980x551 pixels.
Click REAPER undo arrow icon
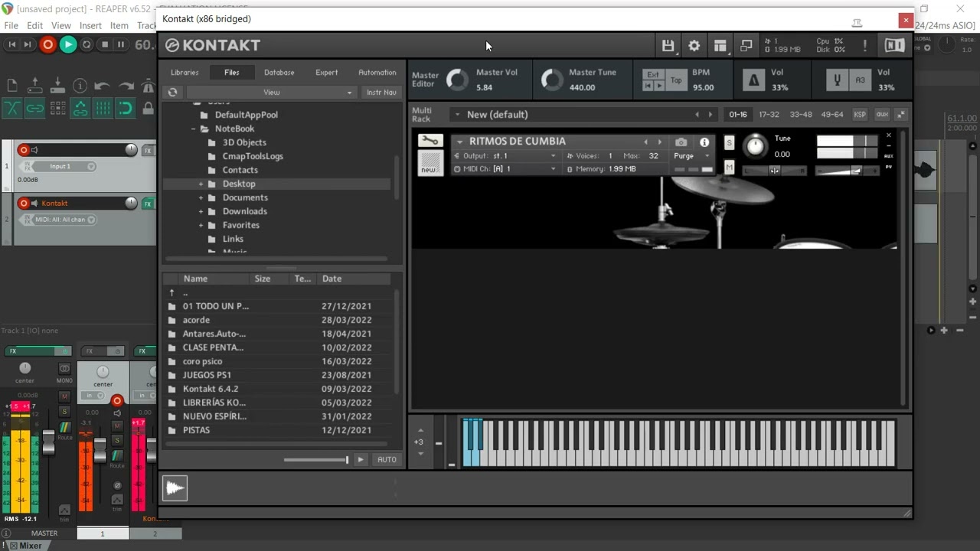pos(103,86)
